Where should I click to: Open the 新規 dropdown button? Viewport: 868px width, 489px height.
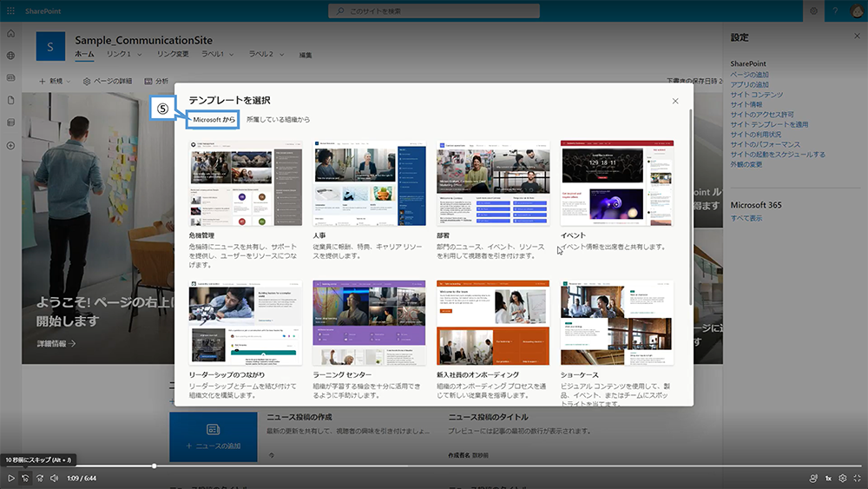click(55, 81)
